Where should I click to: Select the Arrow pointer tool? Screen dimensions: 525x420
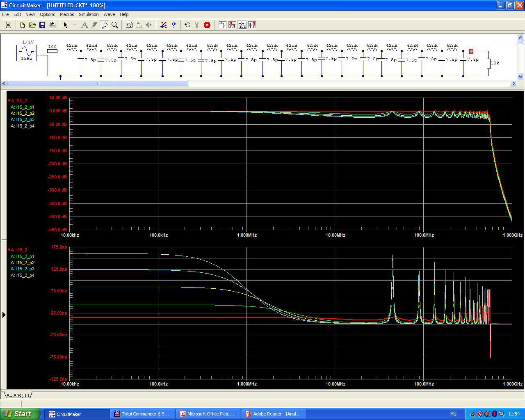click(x=65, y=25)
